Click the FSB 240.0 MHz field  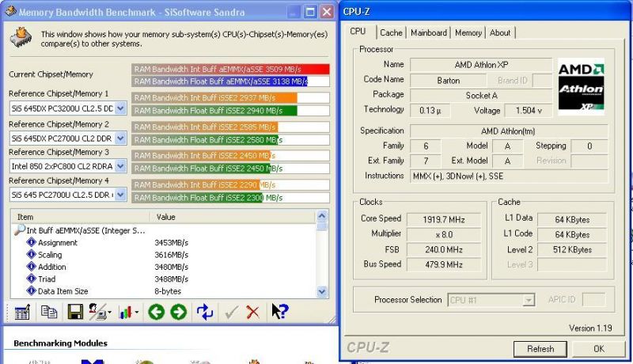pos(444,250)
